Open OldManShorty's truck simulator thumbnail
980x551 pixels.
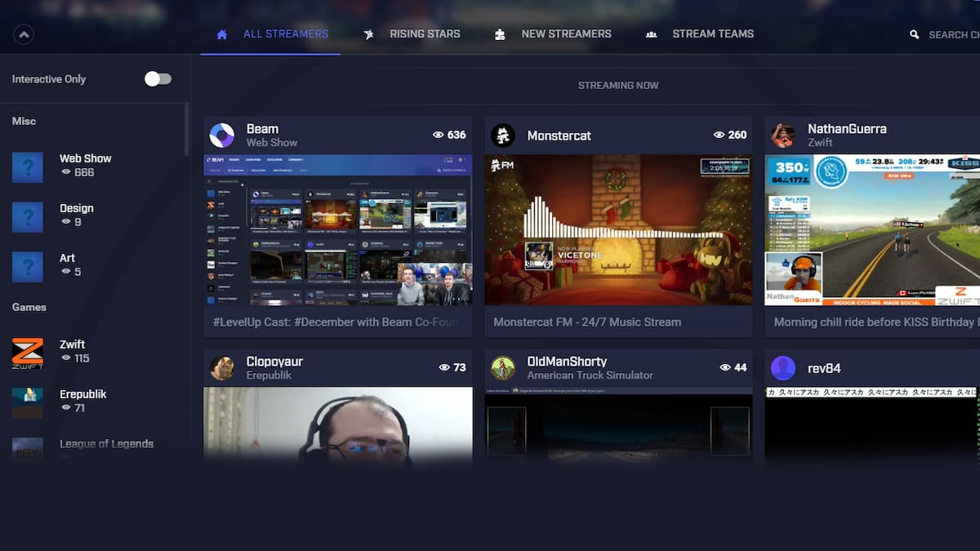(619, 423)
